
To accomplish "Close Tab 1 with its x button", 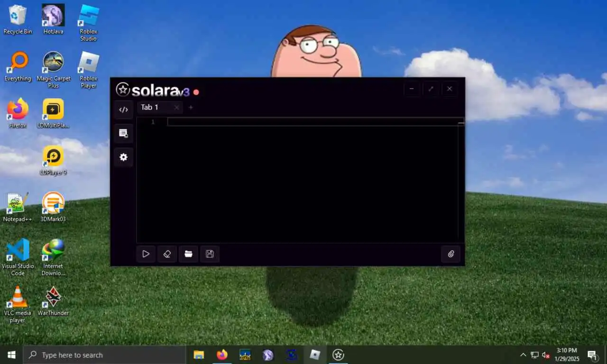I will click(176, 108).
